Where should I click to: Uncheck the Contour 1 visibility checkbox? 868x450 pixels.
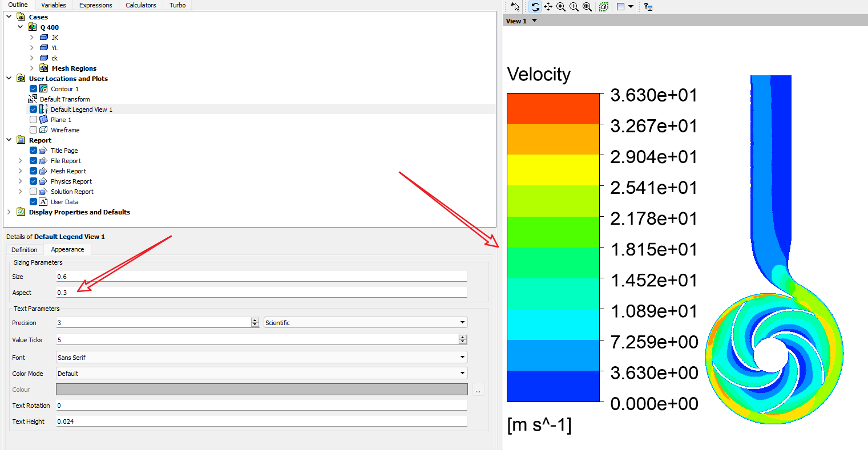tap(34, 89)
